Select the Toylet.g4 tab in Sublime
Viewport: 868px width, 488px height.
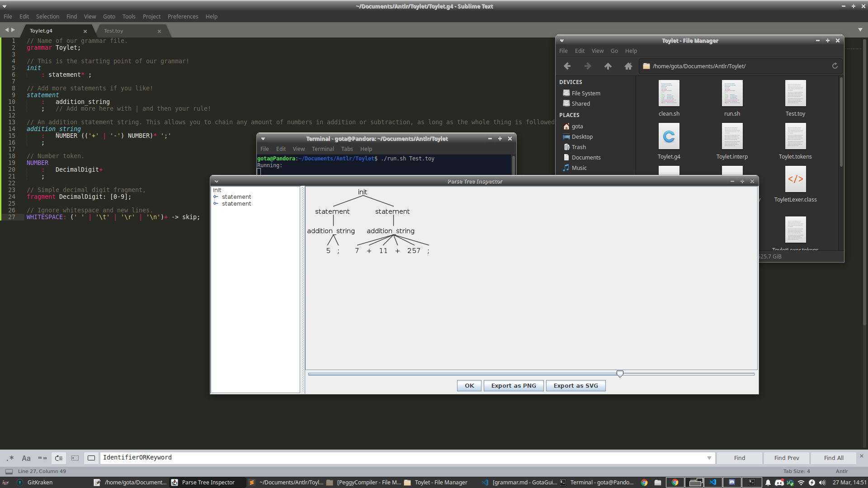41,31
